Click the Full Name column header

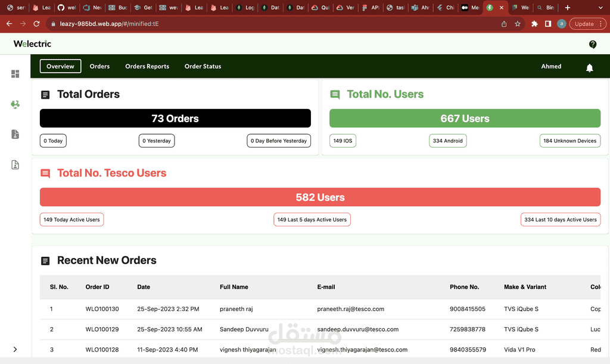click(234, 287)
